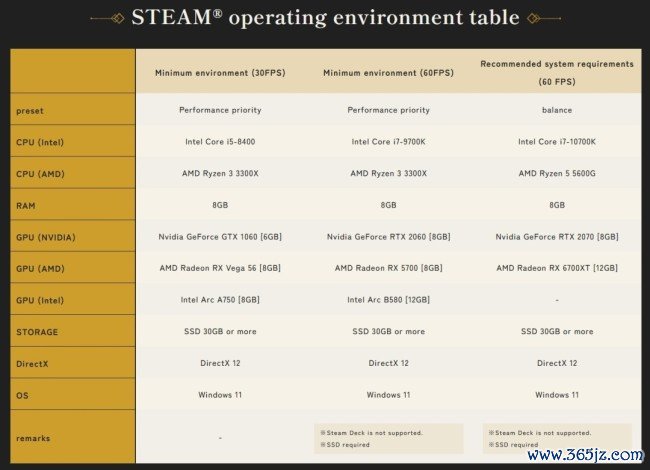Select the Minimum environment (30FPS) column header
This screenshot has height=470, width=650.
[220, 73]
